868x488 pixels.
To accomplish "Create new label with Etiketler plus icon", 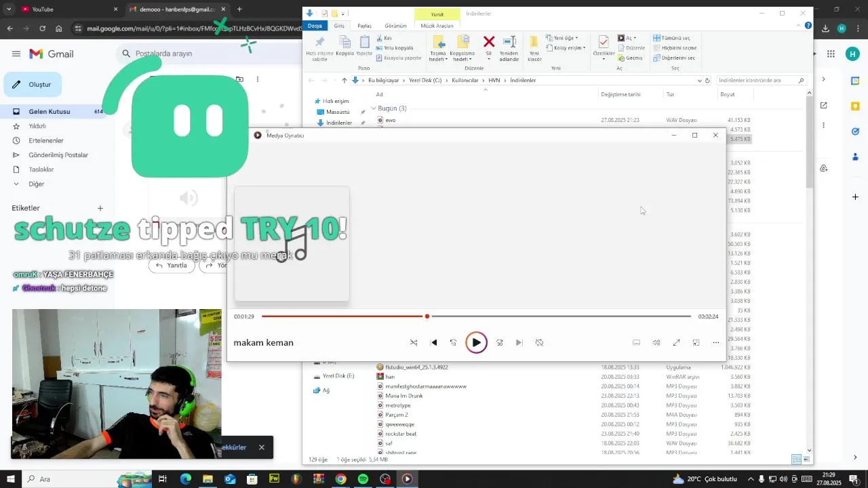I will [100, 208].
